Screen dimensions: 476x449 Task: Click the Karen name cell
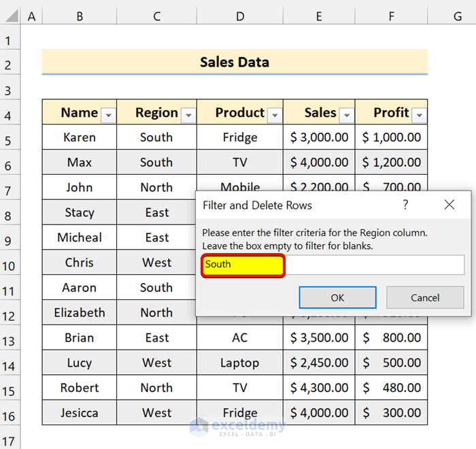[80, 137]
